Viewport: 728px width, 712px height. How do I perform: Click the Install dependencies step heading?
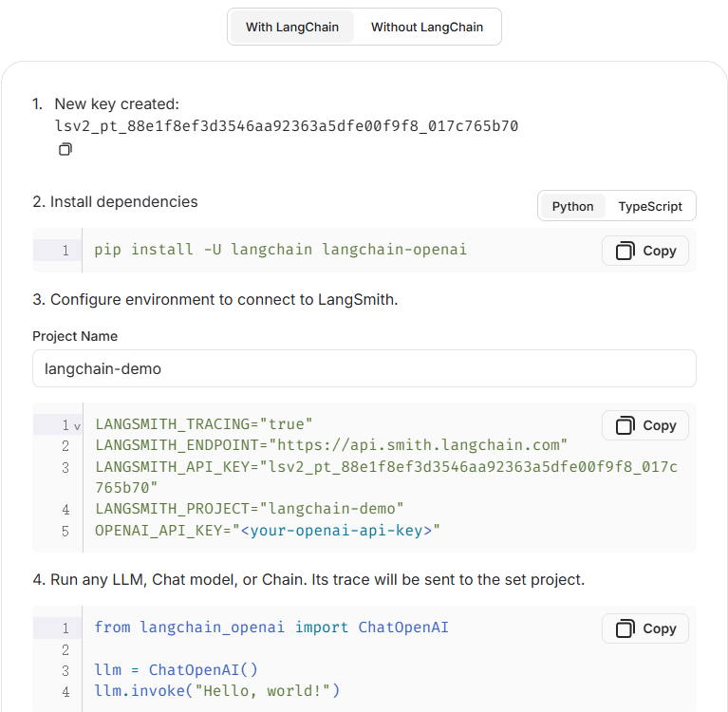[115, 202]
